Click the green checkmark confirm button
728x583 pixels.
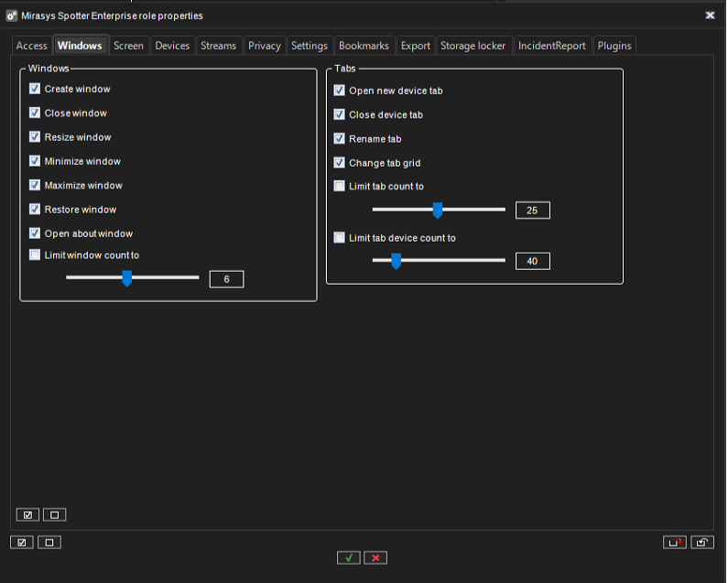point(348,557)
